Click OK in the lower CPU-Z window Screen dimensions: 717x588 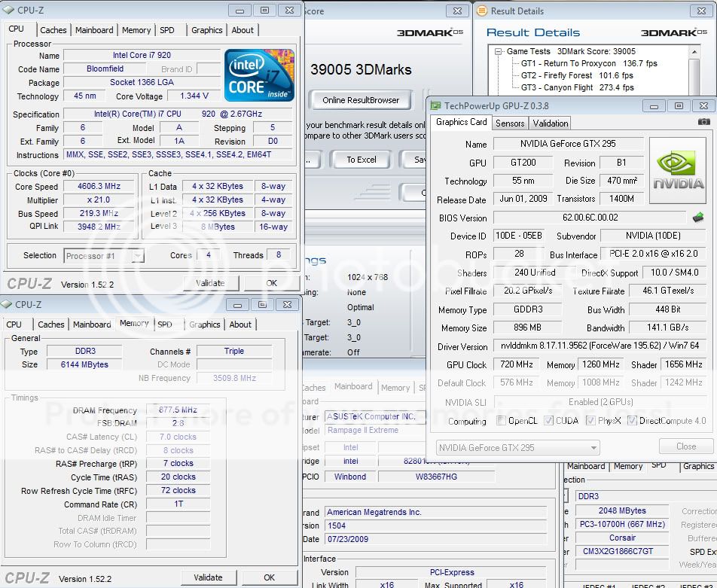(270, 577)
